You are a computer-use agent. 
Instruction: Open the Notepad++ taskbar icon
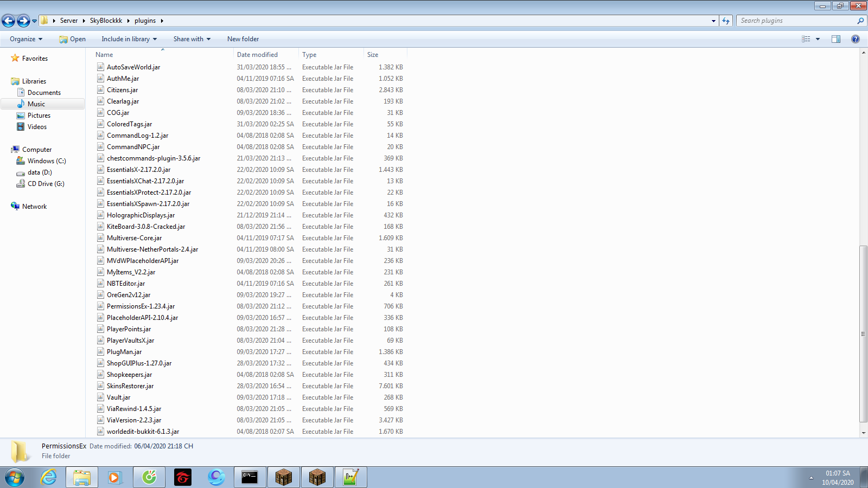(x=350, y=477)
